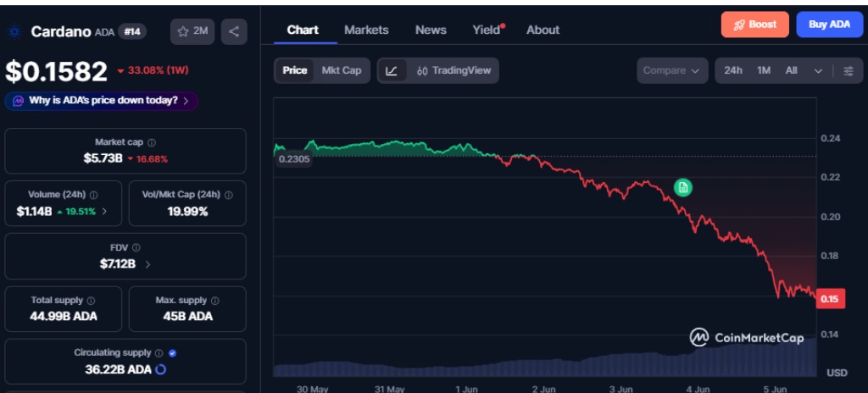Click the 0.2305 opening price label
The width and height of the screenshot is (868, 393).
(294, 159)
